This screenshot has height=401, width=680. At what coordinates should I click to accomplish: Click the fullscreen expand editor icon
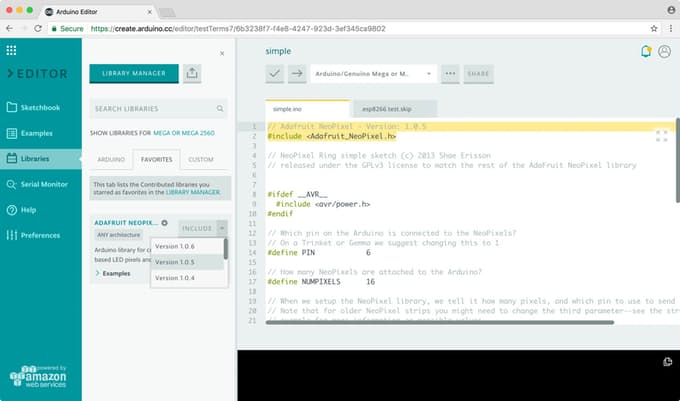click(661, 135)
